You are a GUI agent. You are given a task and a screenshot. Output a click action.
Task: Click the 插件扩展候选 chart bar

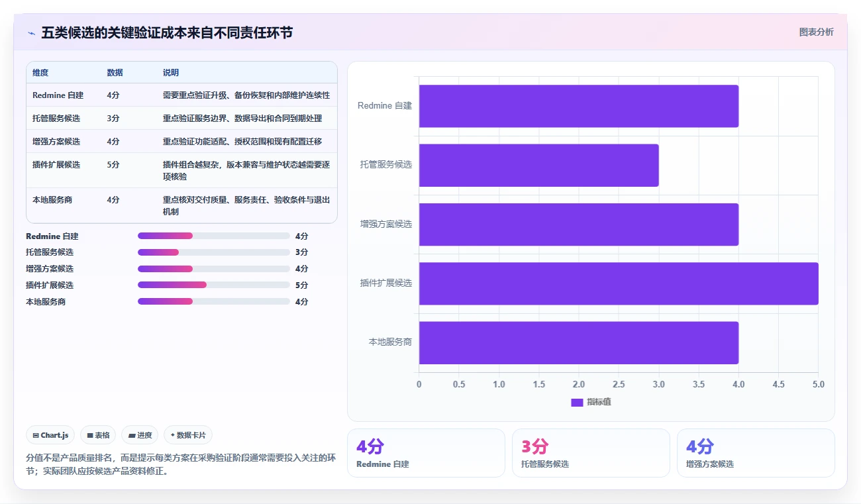coord(619,283)
